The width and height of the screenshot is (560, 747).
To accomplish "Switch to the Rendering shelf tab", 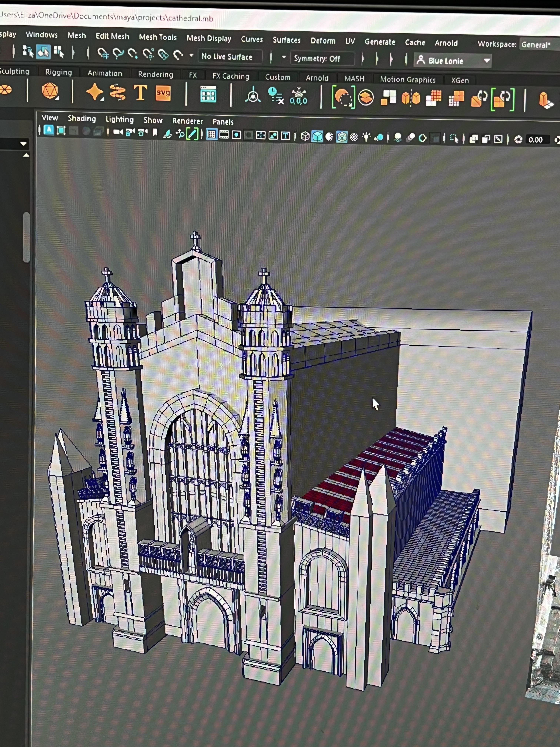I will (156, 75).
